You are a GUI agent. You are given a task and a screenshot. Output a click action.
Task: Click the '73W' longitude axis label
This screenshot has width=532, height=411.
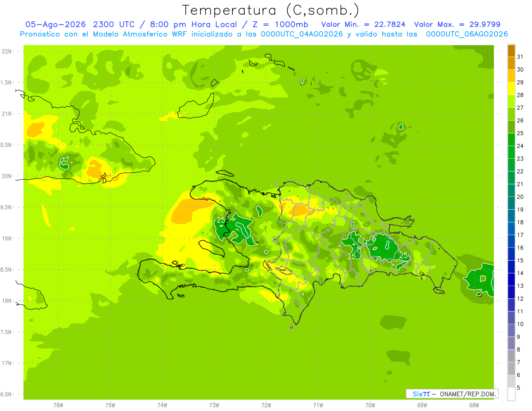pyautogui.click(x=214, y=405)
